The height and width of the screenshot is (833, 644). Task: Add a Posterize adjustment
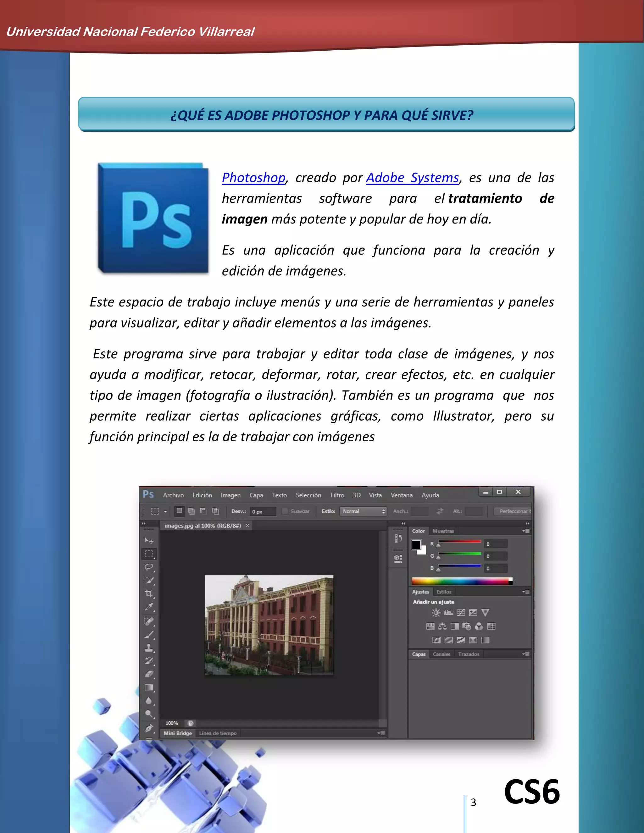(449, 640)
